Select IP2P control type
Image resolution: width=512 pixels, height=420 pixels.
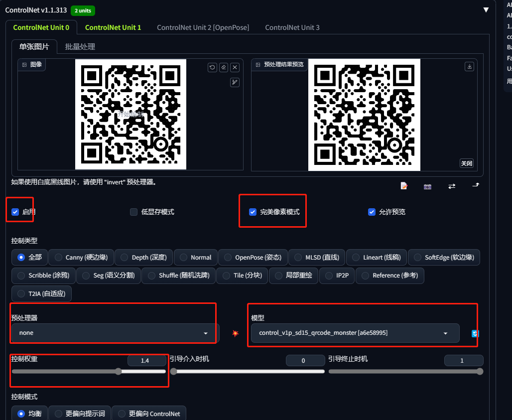point(337,276)
